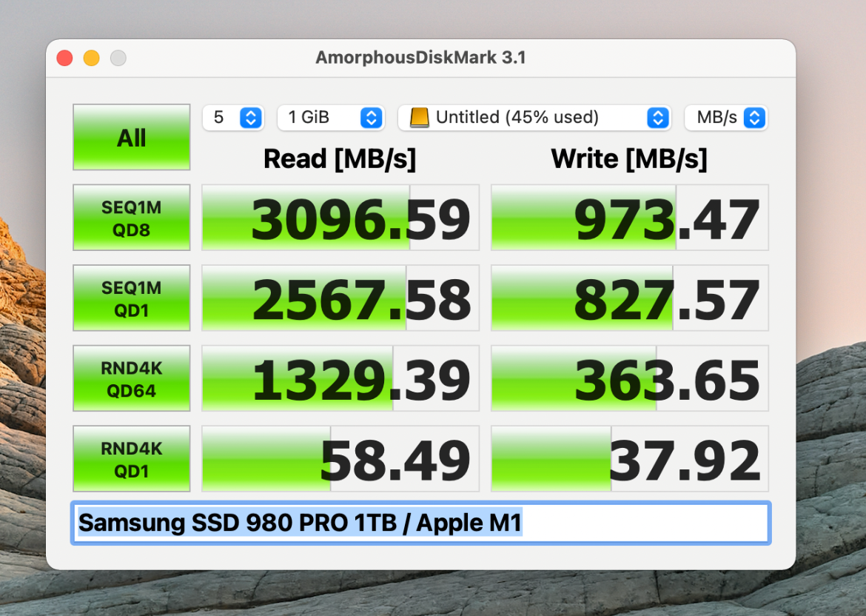Select the 37.92 RND4K QD1 write result

coord(630,459)
